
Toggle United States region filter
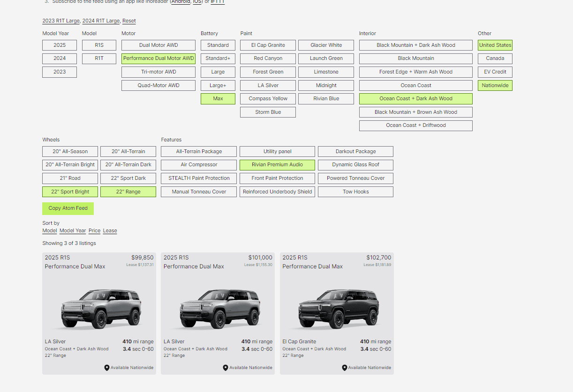pos(495,45)
